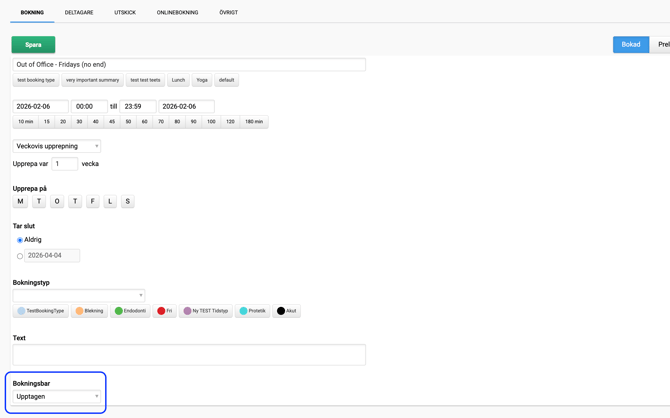The width and height of the screenshot is (670, 418).
Task: Select the end date radio button
Action: point(20,256)
